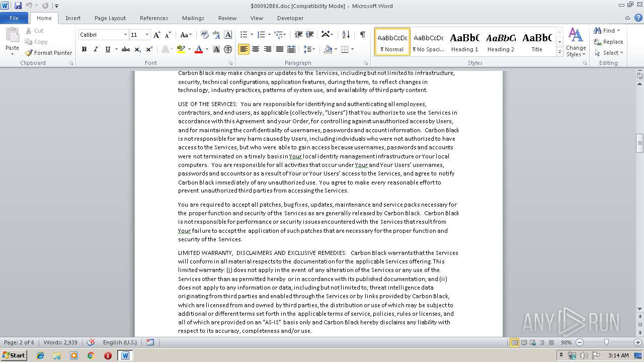Switch to the Page Layout tab
The image size is (644, 362).
(x=110, y=18)
